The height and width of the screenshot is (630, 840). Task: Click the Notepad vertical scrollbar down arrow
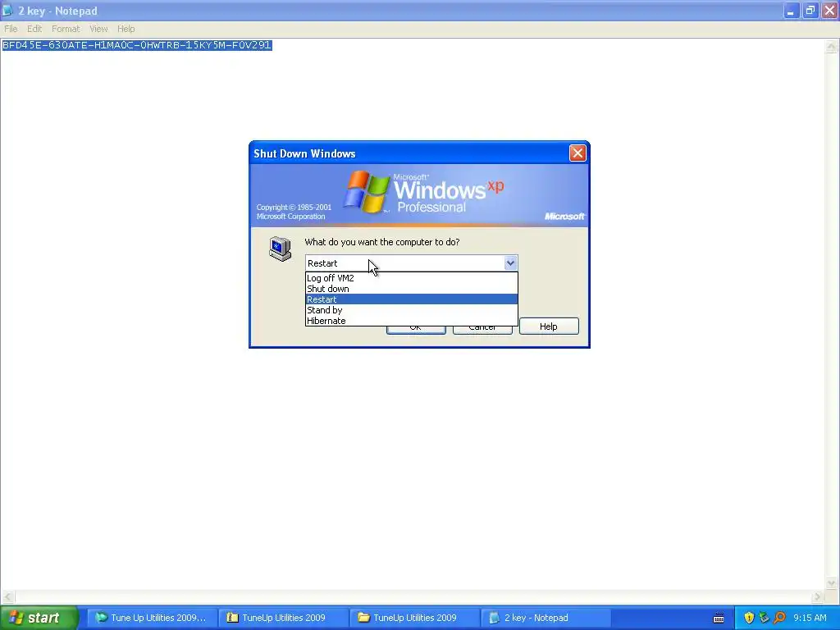(x=831, y=583)
